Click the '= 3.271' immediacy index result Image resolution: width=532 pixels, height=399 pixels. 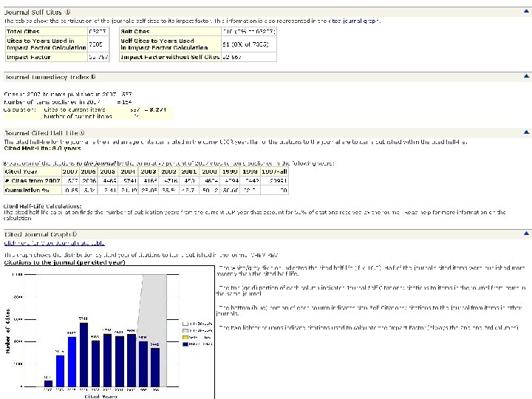(x=155, y=109)
